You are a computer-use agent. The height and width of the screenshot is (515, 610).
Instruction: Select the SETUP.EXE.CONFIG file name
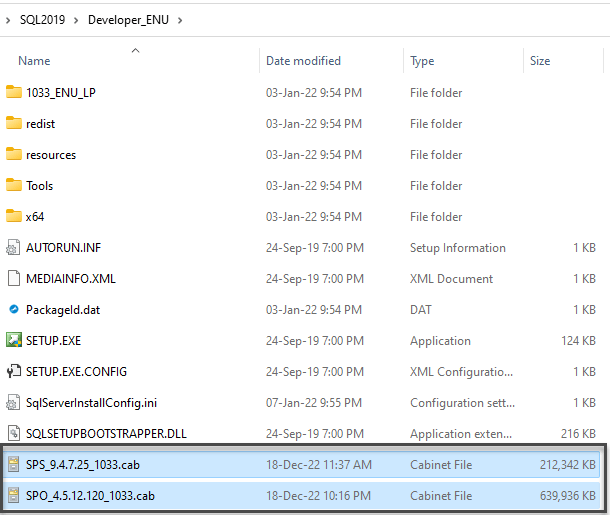[x=76, y=372]
